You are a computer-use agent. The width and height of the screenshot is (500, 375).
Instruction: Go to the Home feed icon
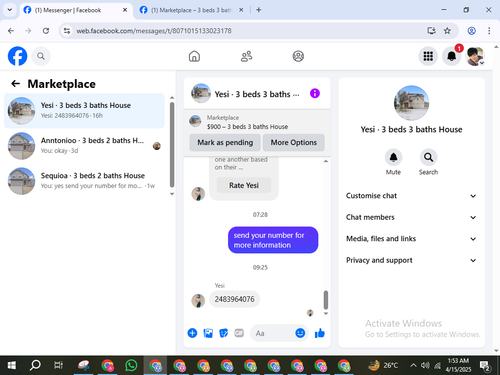click(194, 56)
